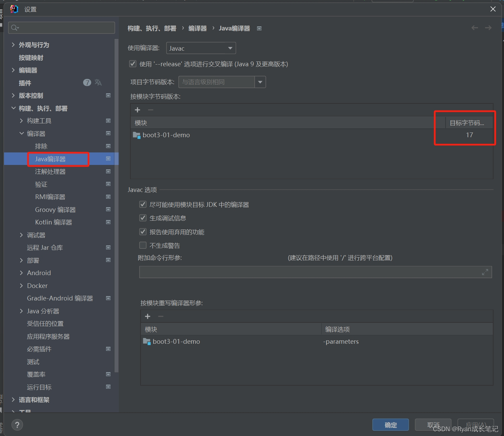
Task: Add compiler parameter override with plus icon
Action: point(148,316)
